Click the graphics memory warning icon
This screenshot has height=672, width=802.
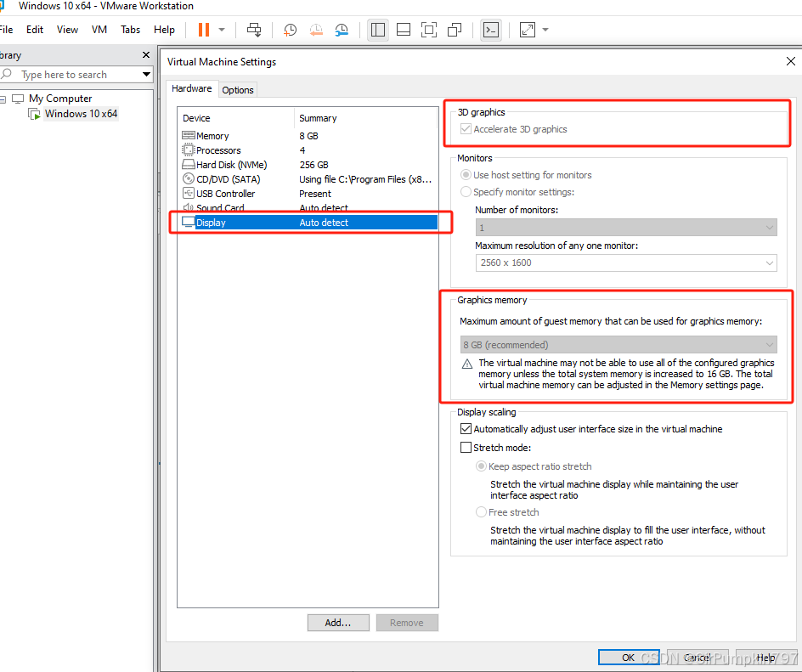pyautogui.click(x=467, y=364)
